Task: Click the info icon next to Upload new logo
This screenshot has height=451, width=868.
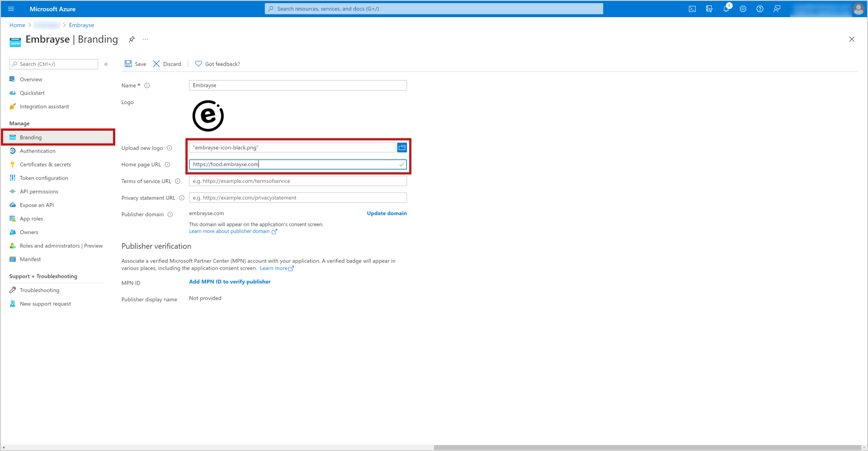Action: click(170, 148)
